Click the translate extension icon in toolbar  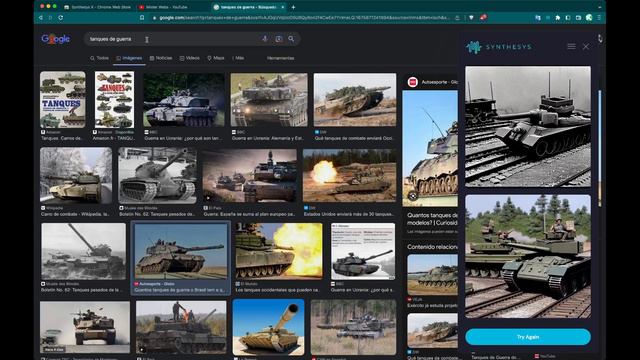538,18
